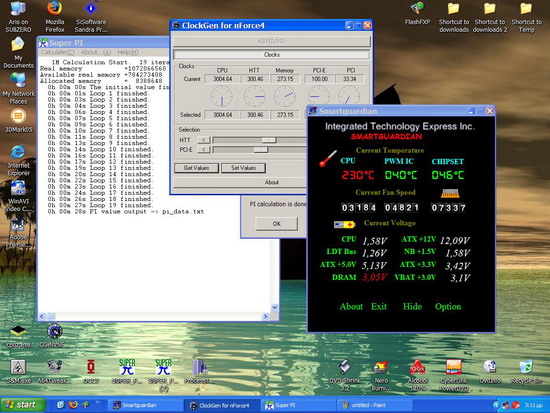Click Super PI horizontal scrollbar left arrow

click(42, 317)
